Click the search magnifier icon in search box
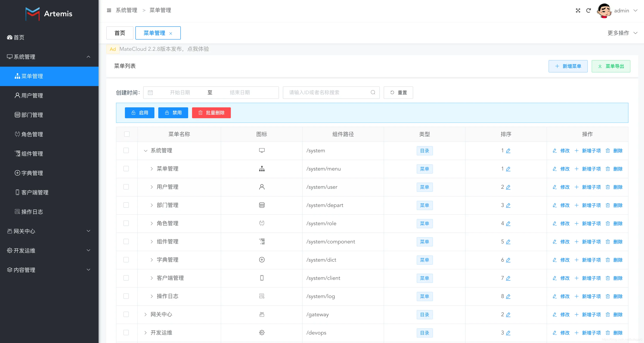 point(373,92)
